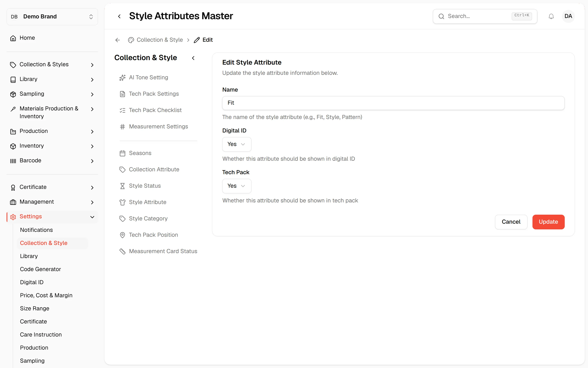This screenshot has height=368, width=588.
Task: Open Care Instruction settings item
Action: pyautogui.click(x=41, y=334)
